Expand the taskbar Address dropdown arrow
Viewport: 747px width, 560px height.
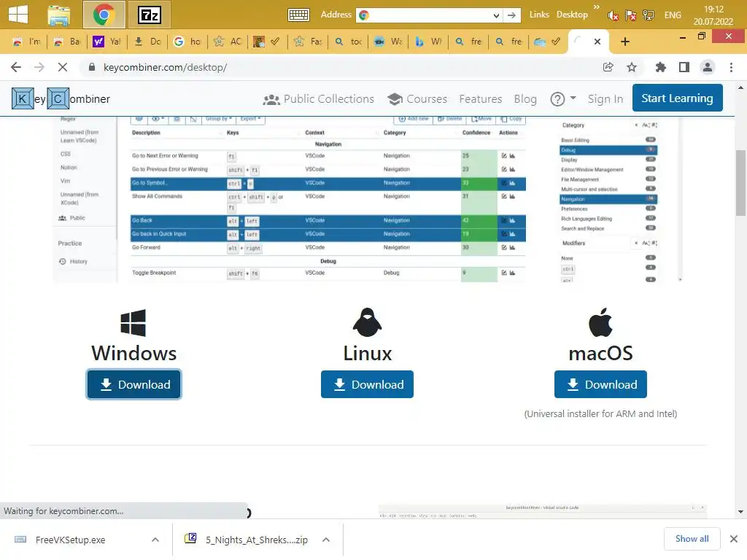coord(496,15)
